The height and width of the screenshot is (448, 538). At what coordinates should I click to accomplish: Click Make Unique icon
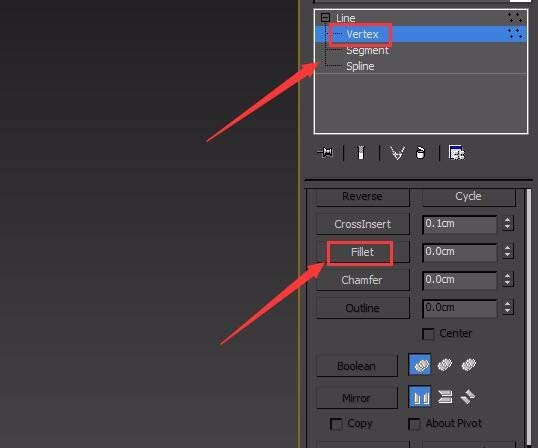[x=397, y=153]
